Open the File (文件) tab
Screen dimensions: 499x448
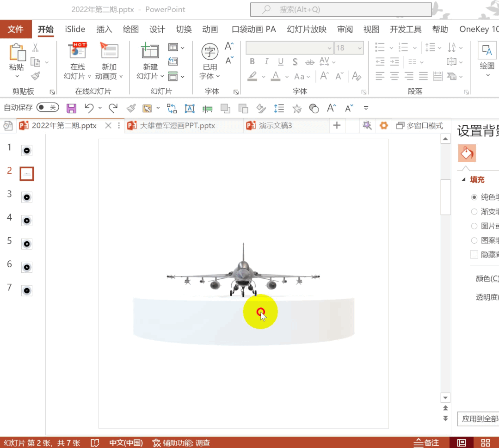coord(16,29)
